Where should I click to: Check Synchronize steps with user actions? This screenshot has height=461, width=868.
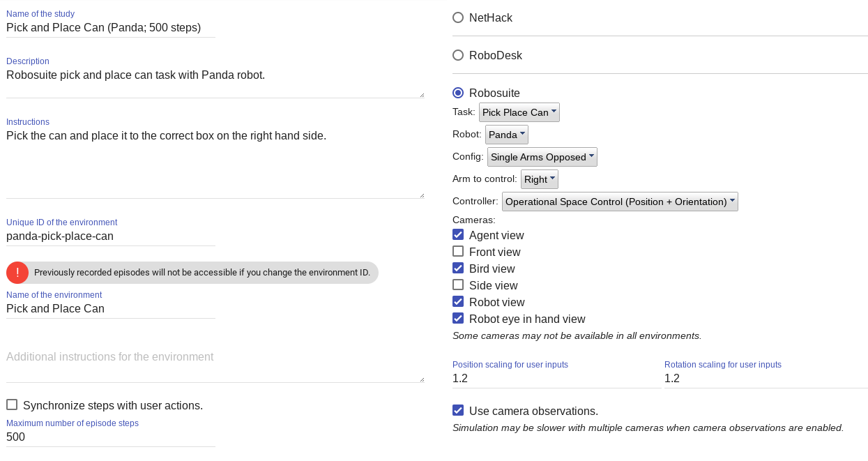(12, 405)
